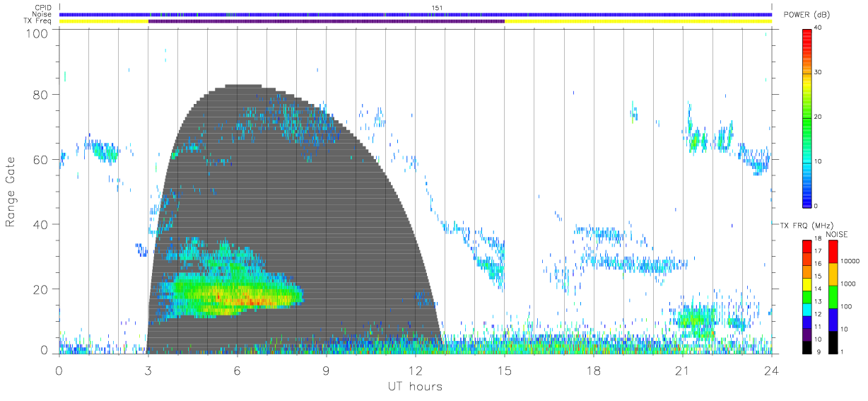Click the "UT hours" x-axis title
The width and height of the screenshot is (868, 401).
point(414,387)
